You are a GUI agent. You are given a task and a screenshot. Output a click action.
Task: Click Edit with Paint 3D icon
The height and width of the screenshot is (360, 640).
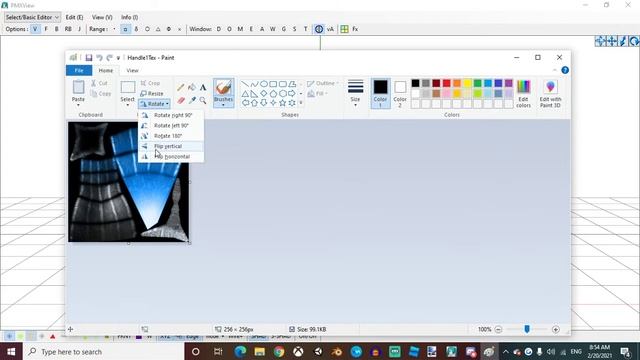550,87
